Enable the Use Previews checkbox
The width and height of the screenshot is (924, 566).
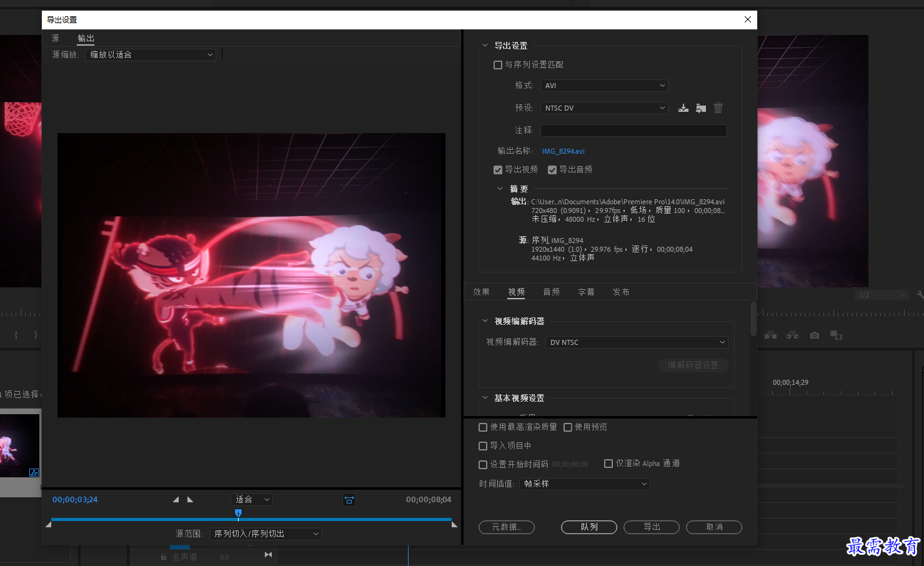[x=568, y=427]
